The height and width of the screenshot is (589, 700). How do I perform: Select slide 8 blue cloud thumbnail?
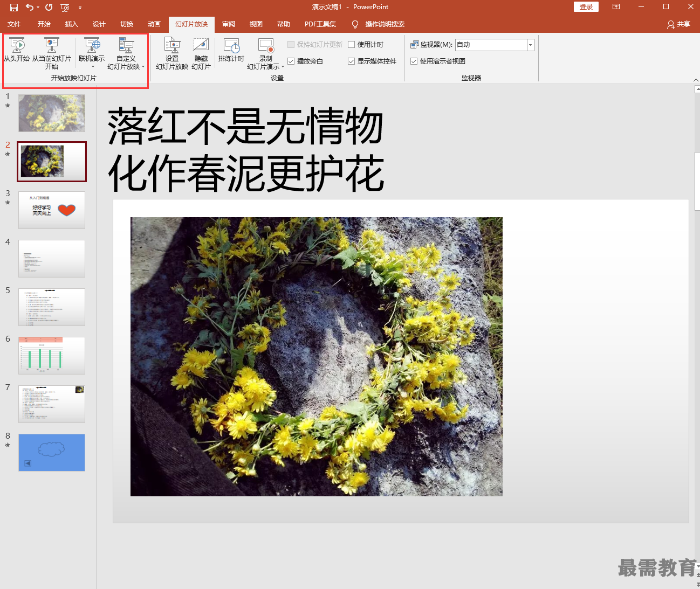tap(52, 453)
